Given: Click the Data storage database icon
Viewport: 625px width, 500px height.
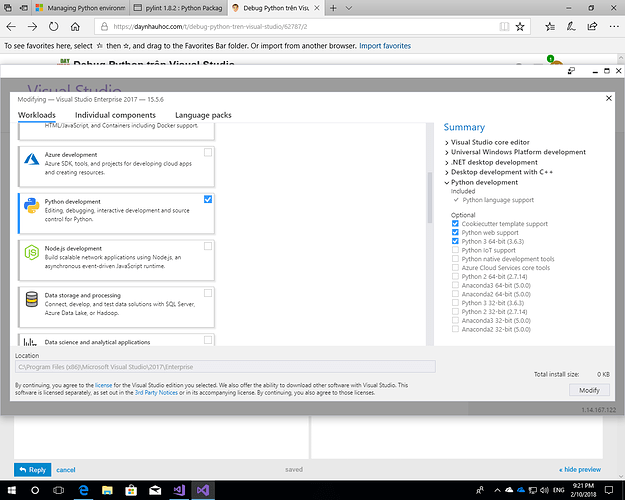Looking at the screenshot, I should 31,299.
